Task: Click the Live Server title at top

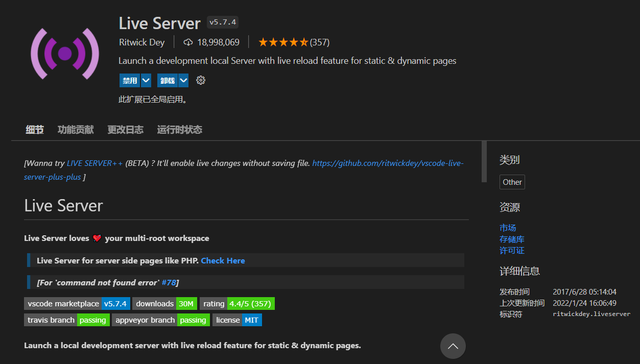Action: tap(159, 23)
